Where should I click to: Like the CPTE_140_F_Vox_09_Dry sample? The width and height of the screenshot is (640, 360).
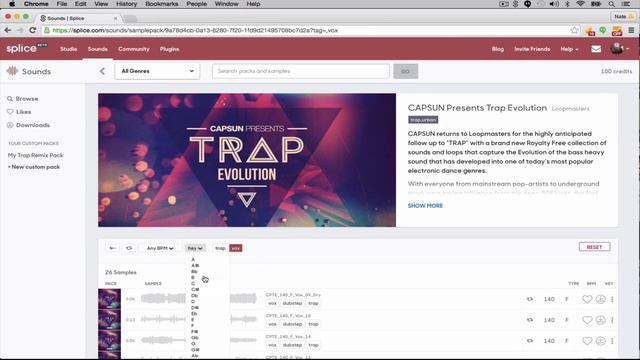click(587, 299)
